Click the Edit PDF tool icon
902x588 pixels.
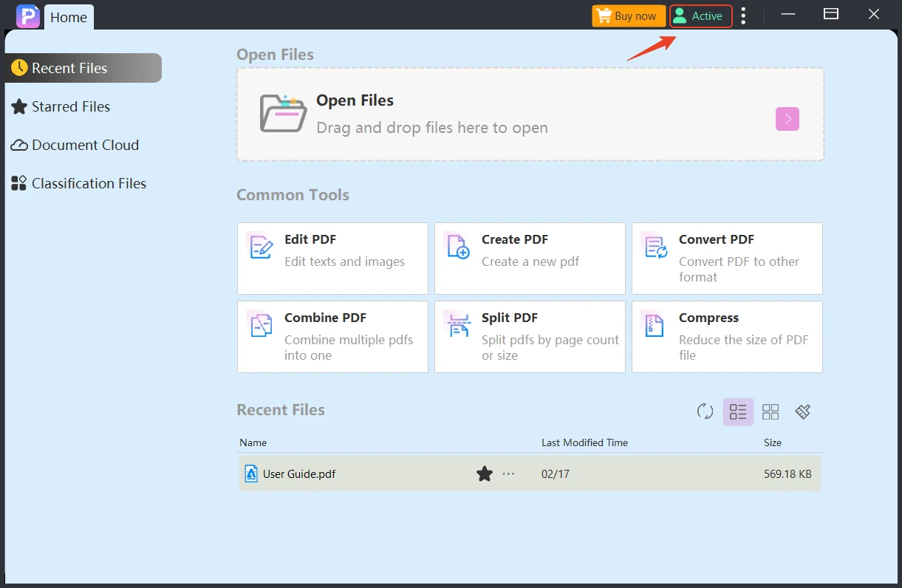pyautogui.click(x=261, y=246)
